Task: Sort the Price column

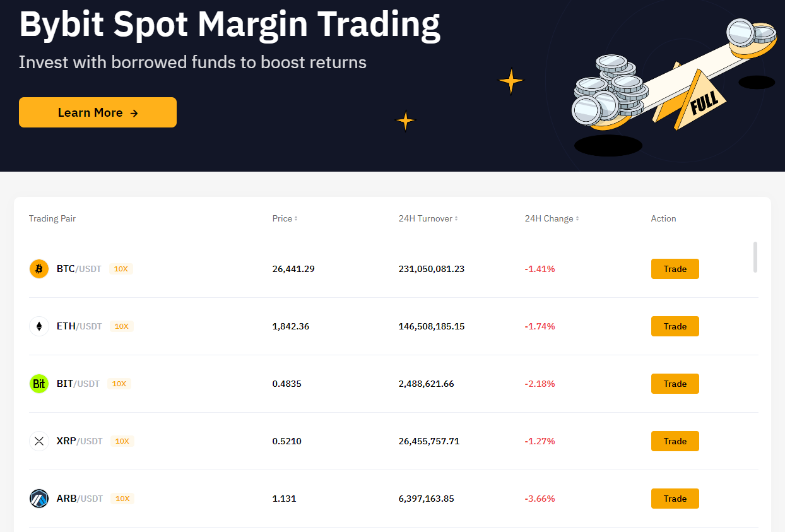Action: coord(297,218)
